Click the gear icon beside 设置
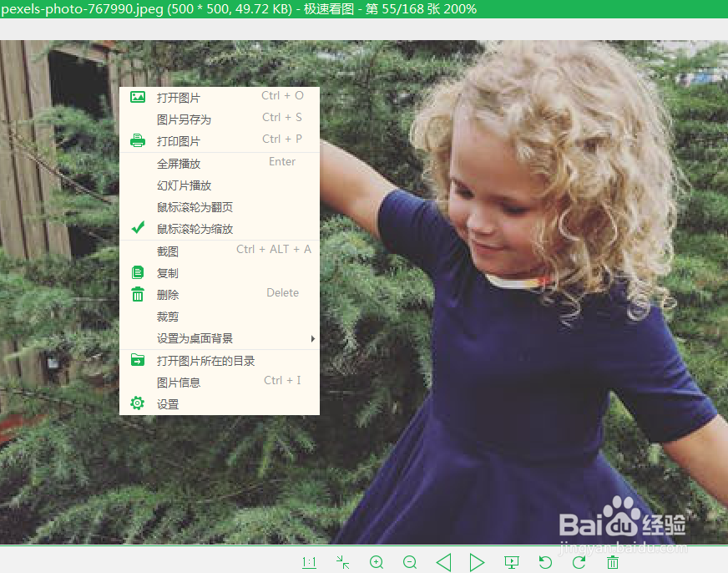Viewport: 728px width, 573px height. pyautogui.click(x=138, y=403)
